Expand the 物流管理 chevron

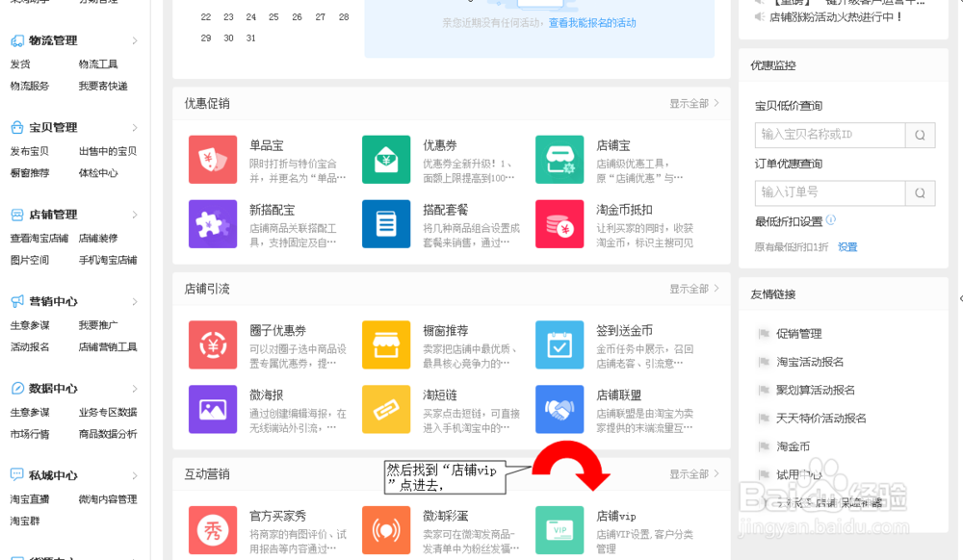coord(135,40)
